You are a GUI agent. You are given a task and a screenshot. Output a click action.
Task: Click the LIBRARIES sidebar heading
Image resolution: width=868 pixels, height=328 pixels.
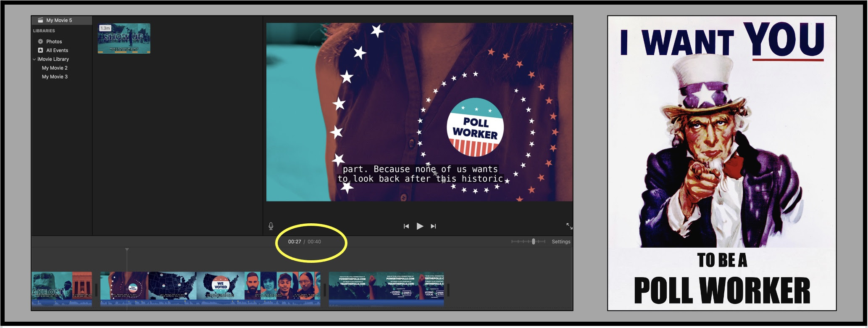(x=44, y=31)
